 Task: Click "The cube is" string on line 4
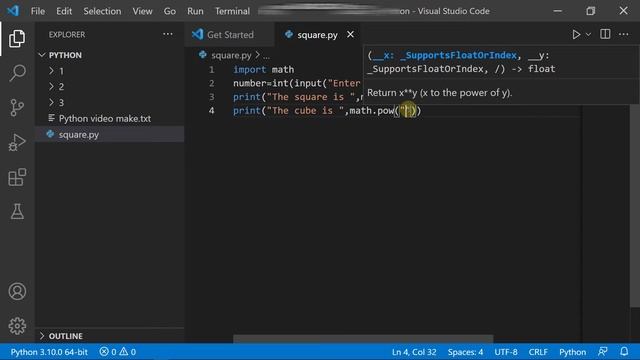305,111
